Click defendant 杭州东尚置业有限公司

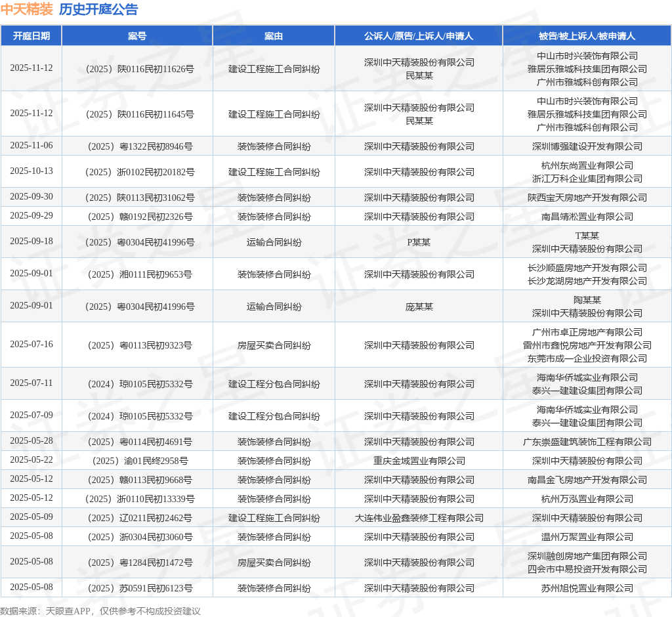pos(587,165)
